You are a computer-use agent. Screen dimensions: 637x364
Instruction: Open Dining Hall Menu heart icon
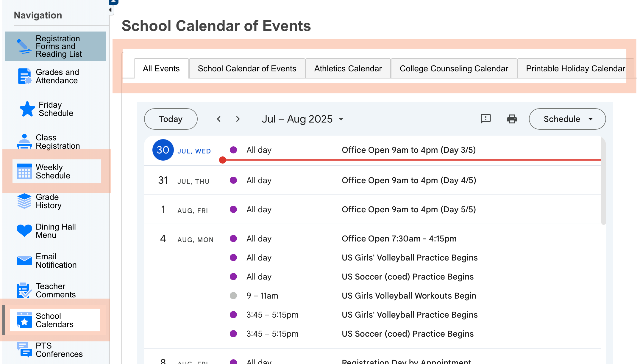click(x=24, y=230)
